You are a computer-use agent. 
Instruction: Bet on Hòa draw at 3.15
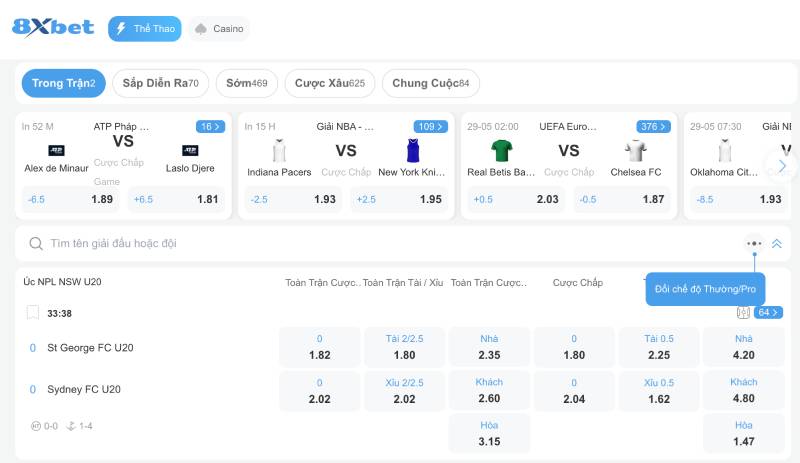pos(489,433)
